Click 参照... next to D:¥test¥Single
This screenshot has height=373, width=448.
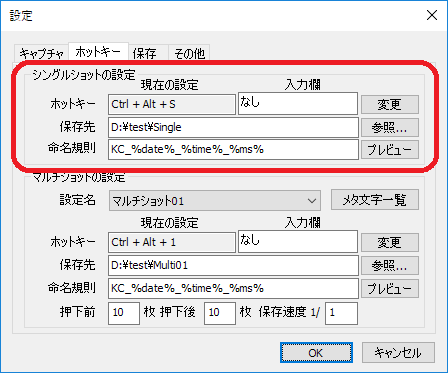click(390, 127)
